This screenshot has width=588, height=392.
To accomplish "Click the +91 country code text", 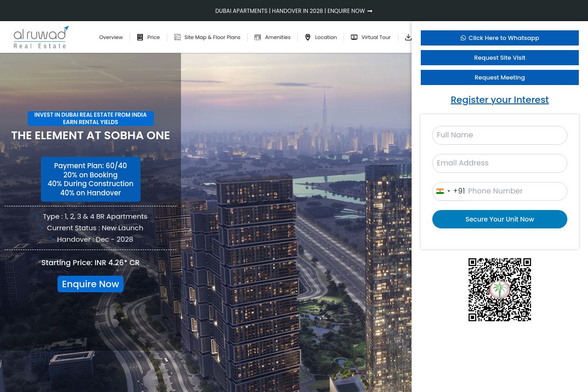I will coord(459,191).
